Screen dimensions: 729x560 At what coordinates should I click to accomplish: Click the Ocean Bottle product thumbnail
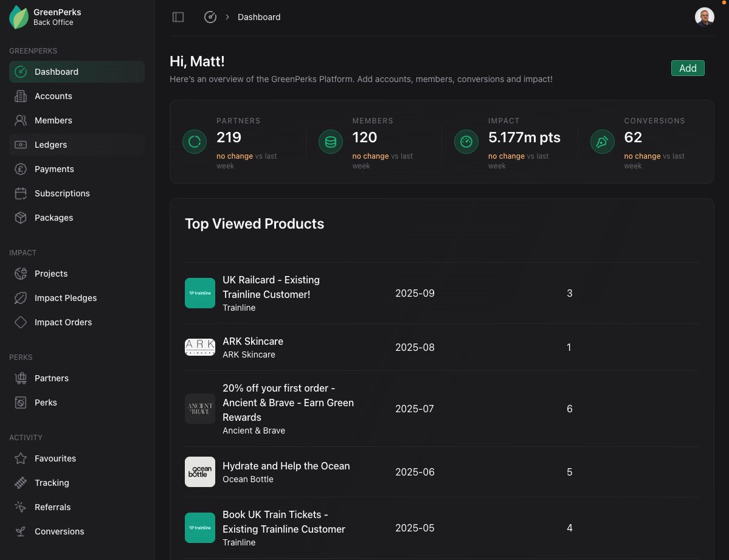(200, 472)
